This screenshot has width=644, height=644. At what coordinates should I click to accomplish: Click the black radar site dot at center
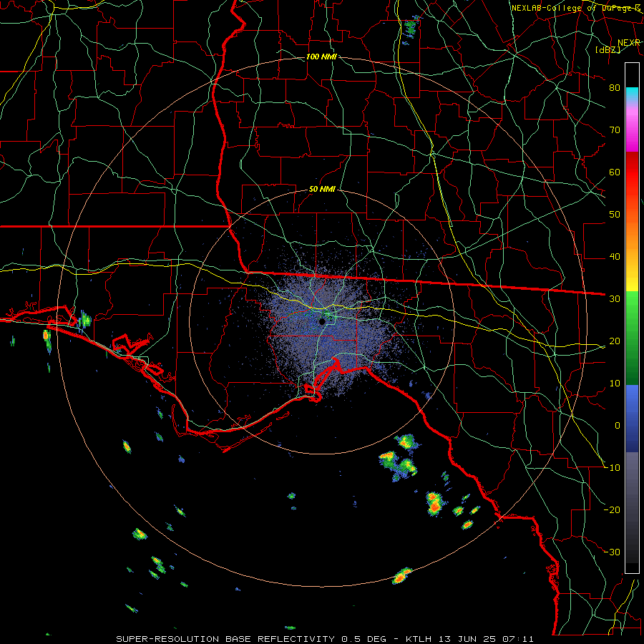point(322,321)
